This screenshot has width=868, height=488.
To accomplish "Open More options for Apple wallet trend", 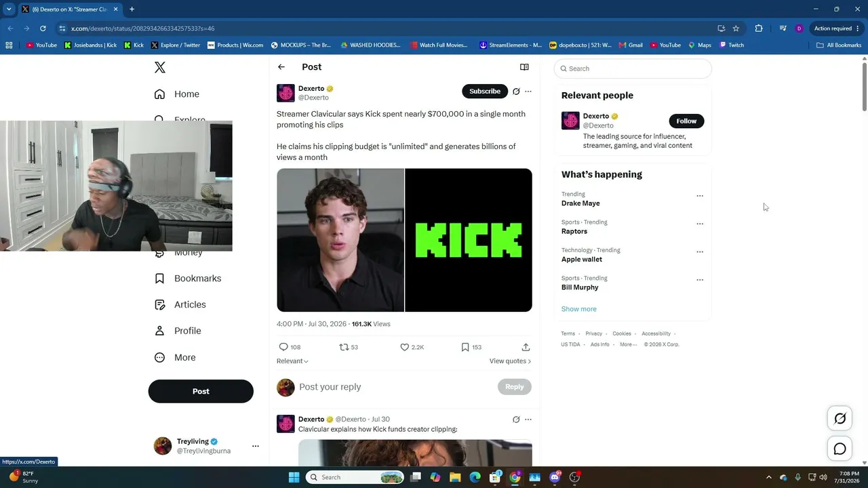I will coord(700,251).
